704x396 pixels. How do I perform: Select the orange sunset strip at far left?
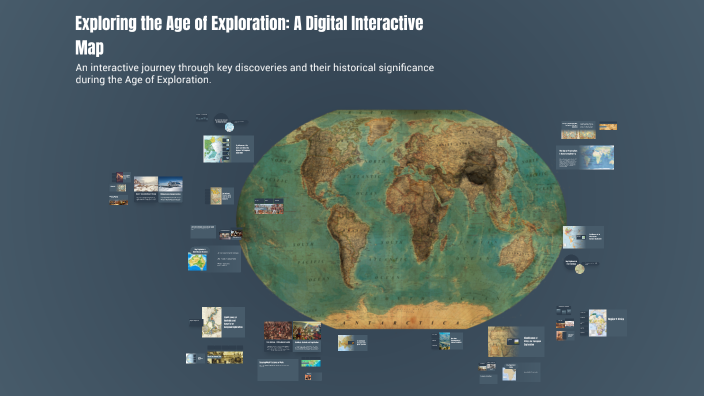pos(119,202)
